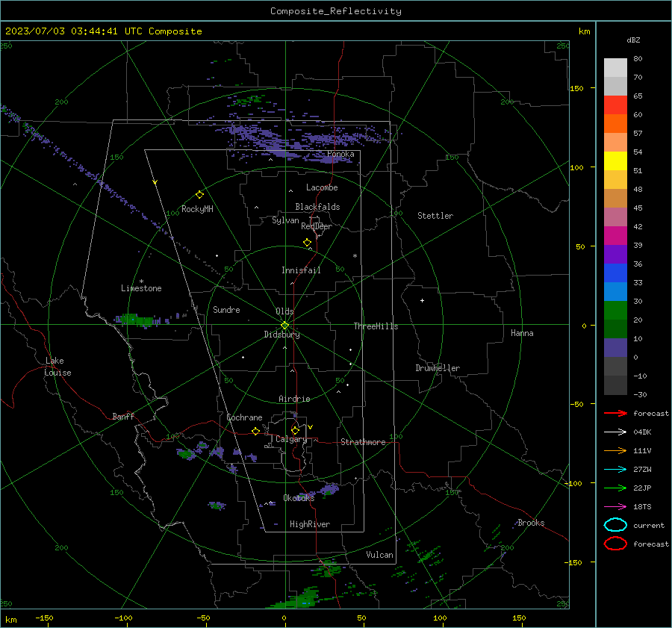The width and height of the screenshot is (672, 628).
Task: Click the Airdrie label
Action: click(x=294, y=399)
